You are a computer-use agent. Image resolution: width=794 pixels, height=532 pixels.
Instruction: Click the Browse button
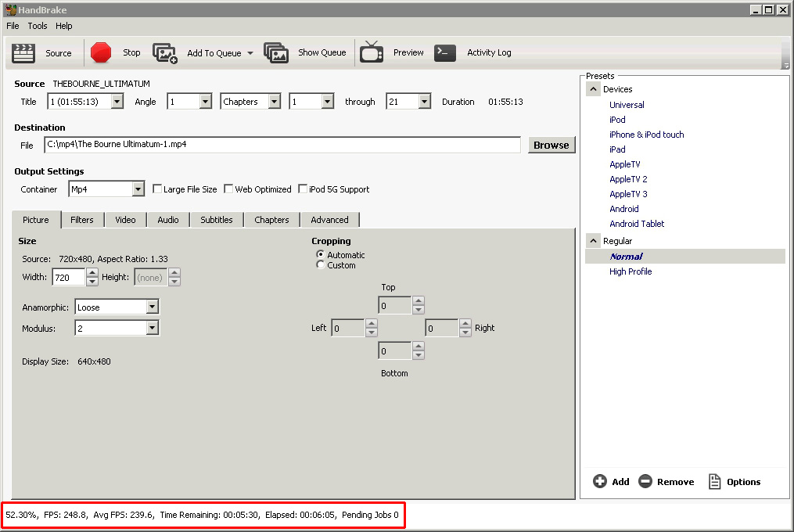coord(551,145)
